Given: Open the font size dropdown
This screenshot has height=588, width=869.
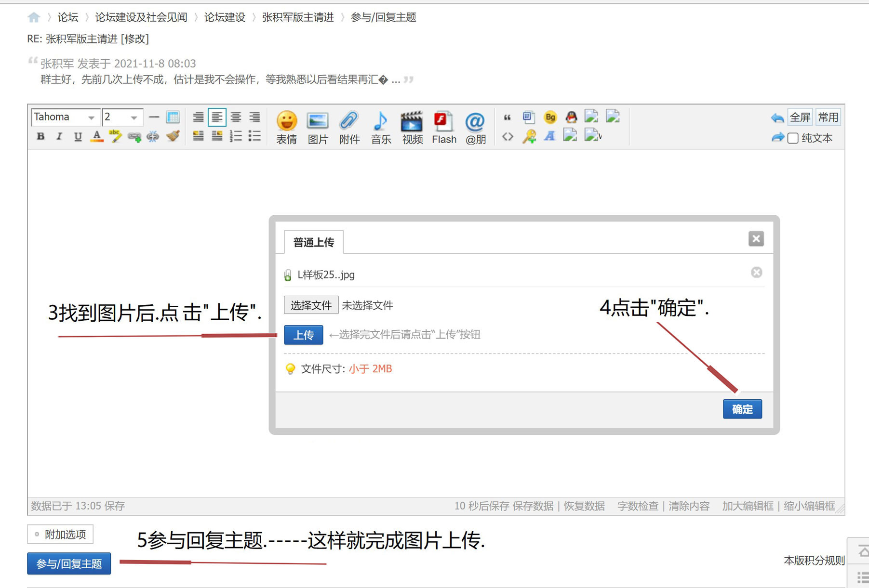Looking at the screenshot, I should (x=122, y=117).
